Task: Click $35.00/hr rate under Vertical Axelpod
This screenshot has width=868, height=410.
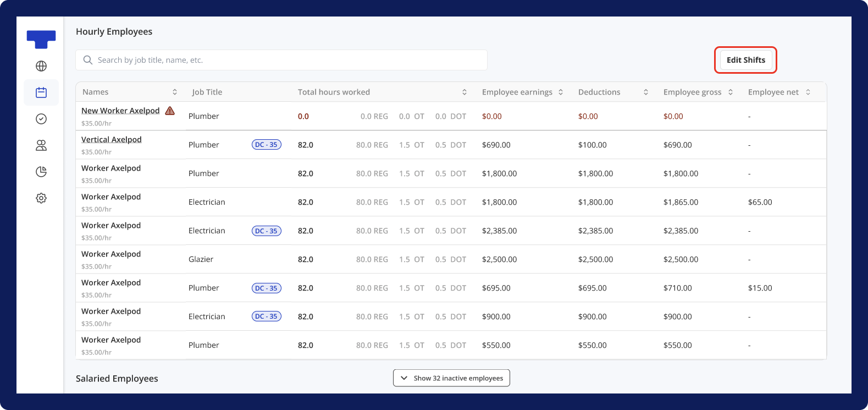Action: [x=97, y=152]
